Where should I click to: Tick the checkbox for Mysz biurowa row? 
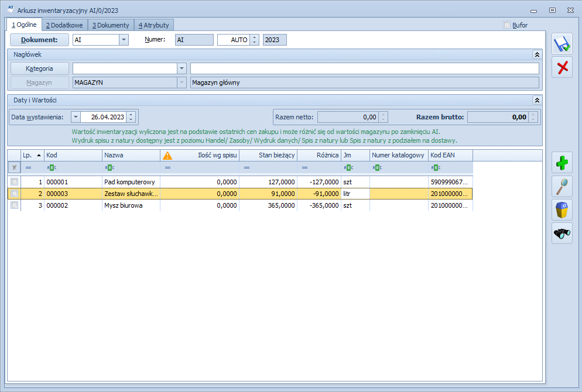coord(14,205)
